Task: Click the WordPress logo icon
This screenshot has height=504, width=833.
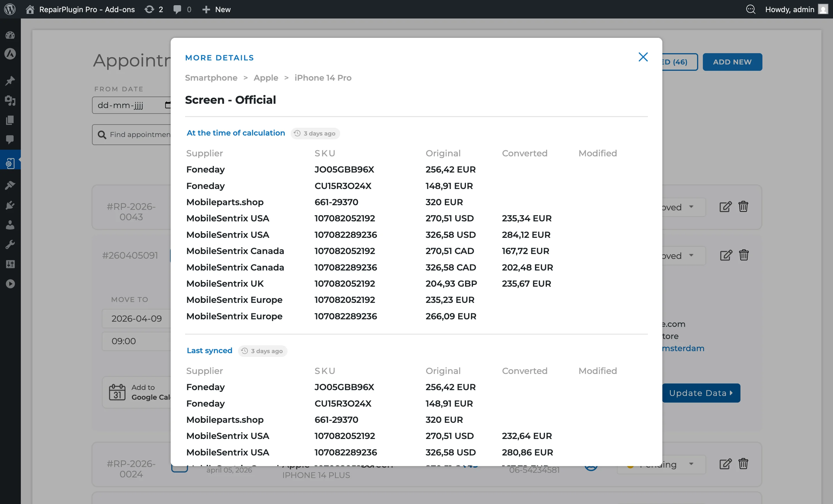Action: 10,9
